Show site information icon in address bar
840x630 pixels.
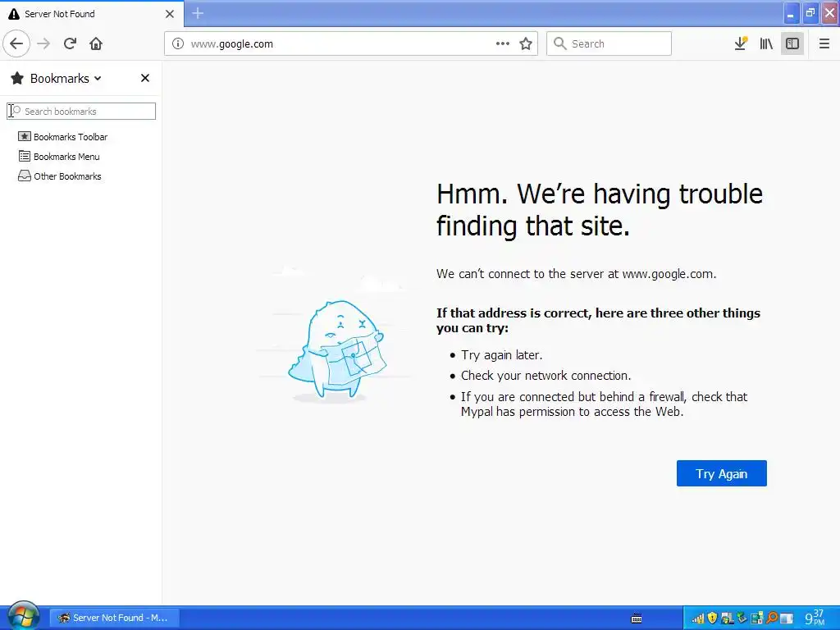[178, 43]
